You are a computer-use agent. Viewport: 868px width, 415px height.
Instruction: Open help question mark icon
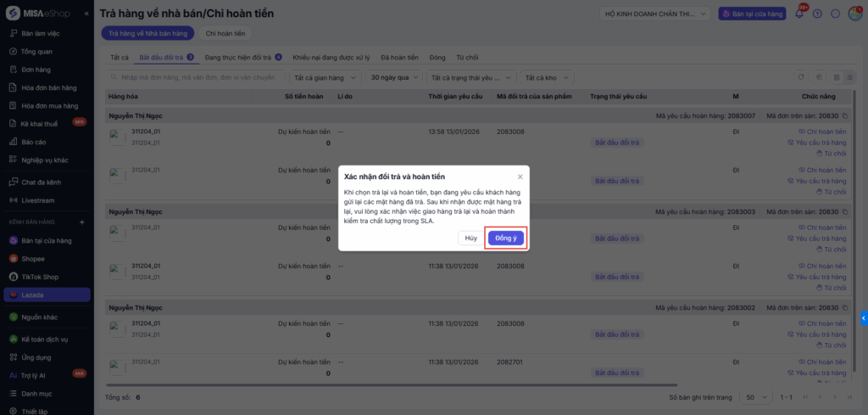click(x=817, y=14)
